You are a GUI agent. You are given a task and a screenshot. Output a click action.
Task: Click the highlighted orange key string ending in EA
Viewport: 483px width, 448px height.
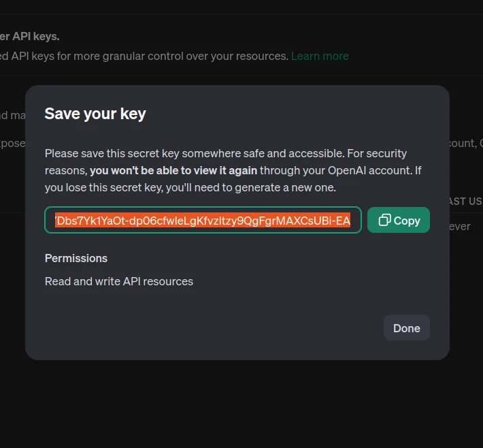[x=203, y=220]
